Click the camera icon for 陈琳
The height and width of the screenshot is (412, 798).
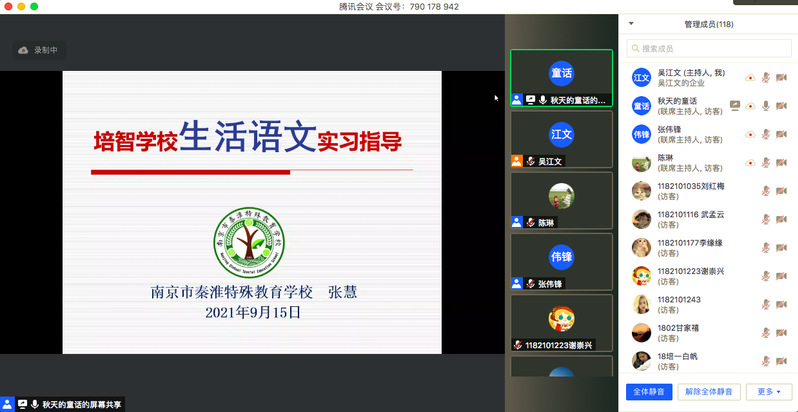coord(783,162)
